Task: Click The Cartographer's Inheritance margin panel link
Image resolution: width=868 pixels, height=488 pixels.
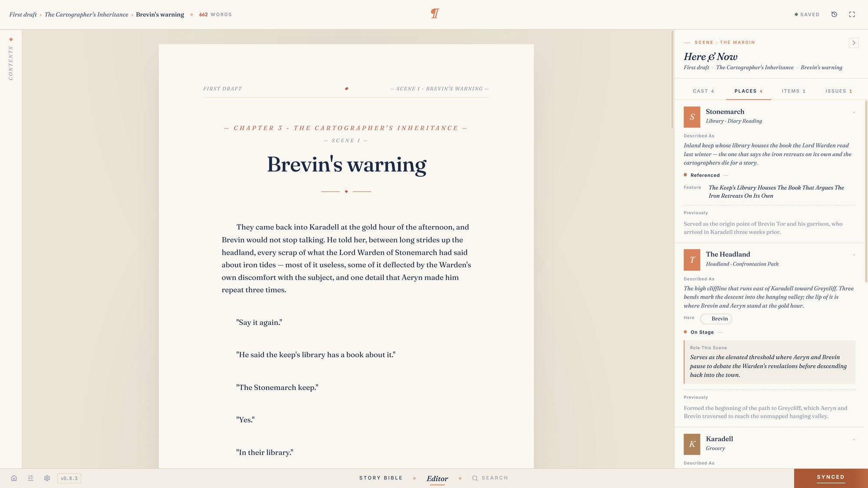Action: click(755, 67)
